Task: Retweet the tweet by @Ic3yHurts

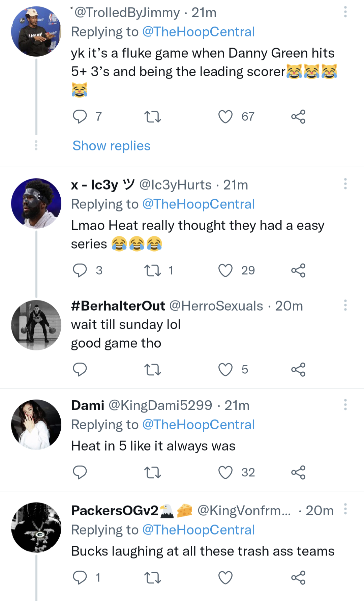Action: (155, 269)
